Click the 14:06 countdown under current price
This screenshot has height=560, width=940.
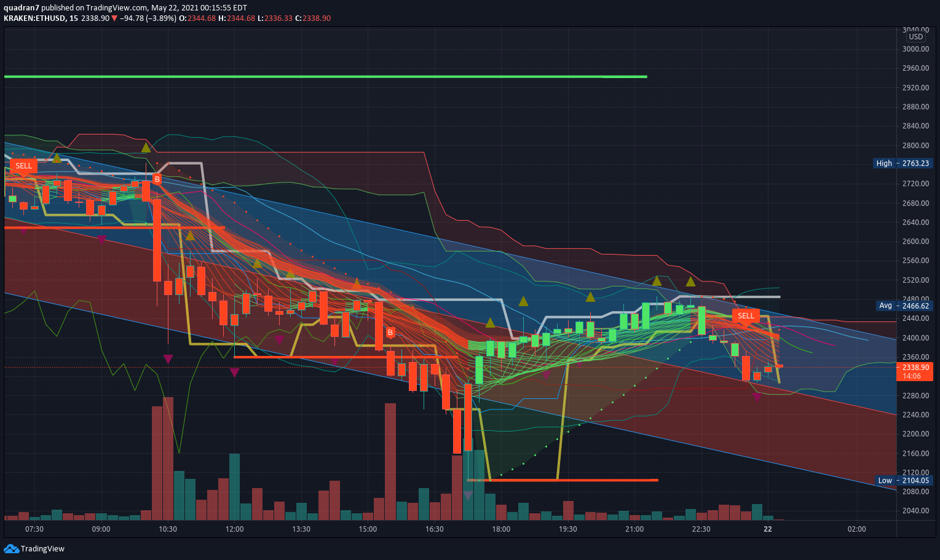point(912,376)
